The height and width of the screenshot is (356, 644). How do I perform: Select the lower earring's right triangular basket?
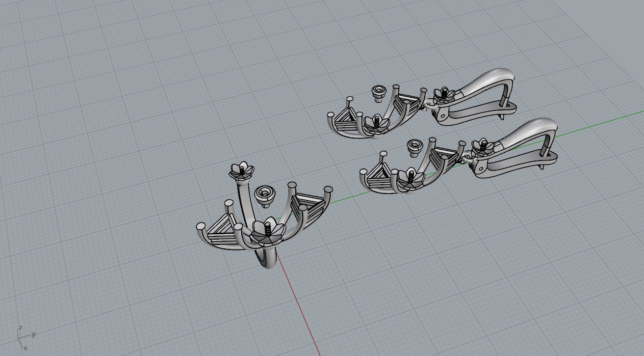tap(443, 158)
